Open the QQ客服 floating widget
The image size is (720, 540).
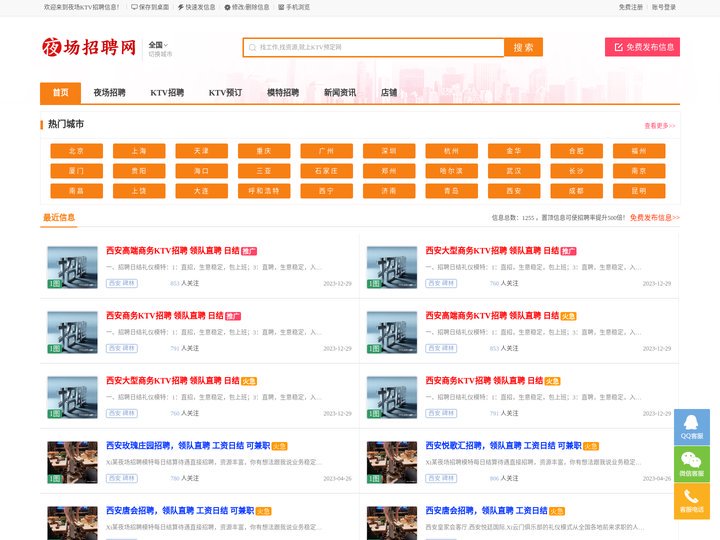coord(692,427)
